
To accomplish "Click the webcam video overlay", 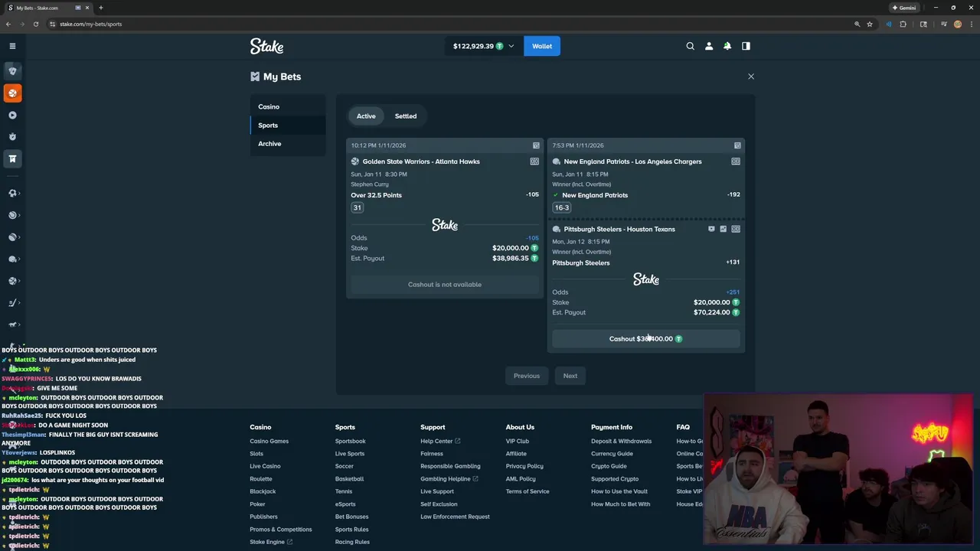I will [x=838, y=469].
